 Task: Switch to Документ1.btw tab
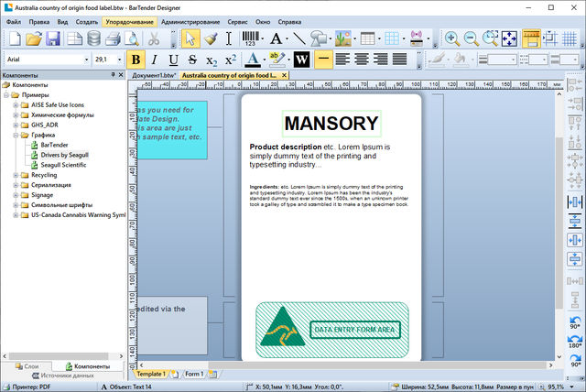[154, 75]
